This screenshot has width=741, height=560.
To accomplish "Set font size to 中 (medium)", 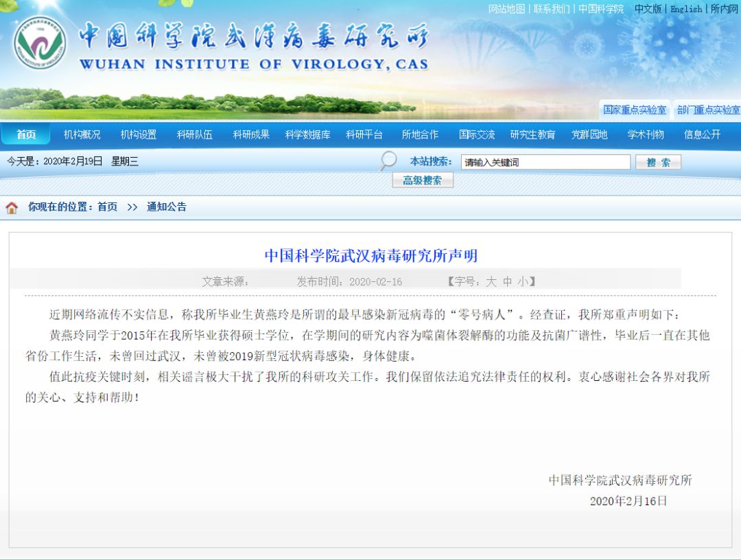I will 507,281.
